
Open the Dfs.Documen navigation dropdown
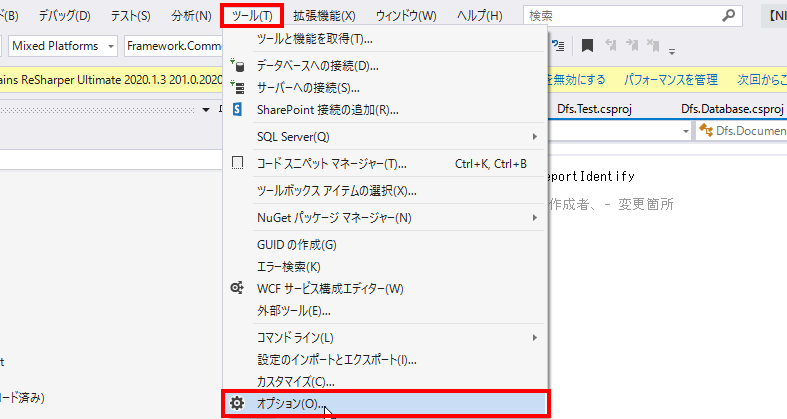click(x=742, y=131)
